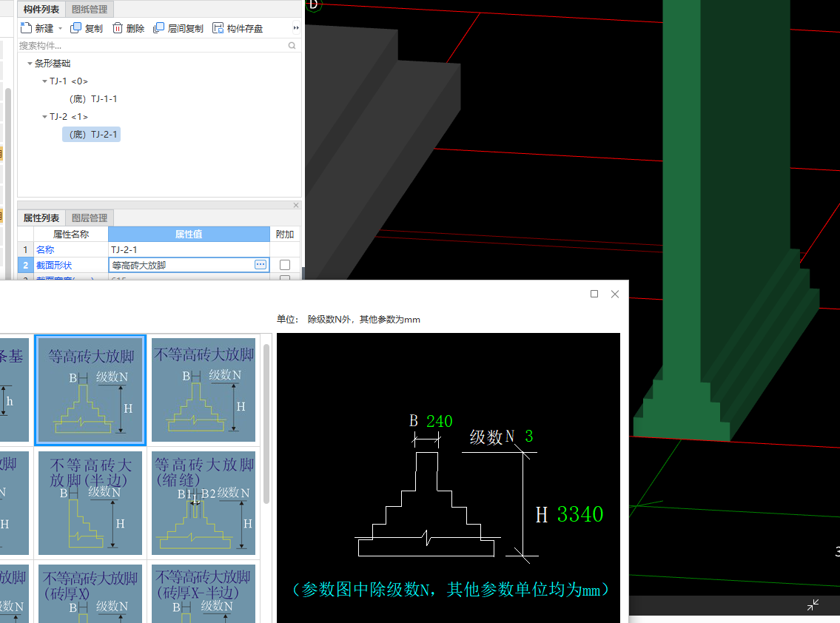Switch to the 构件列表 tab
840x623 pixels.
point(41,9)
